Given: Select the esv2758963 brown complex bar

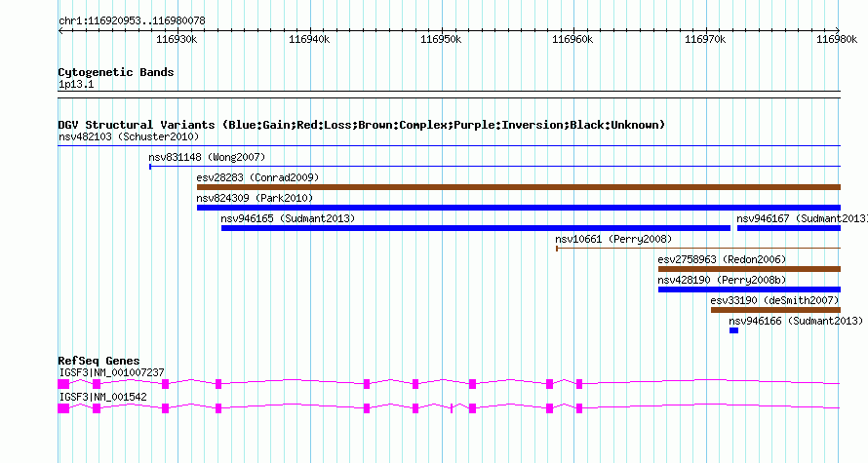Looking at the screenshot, I should [750, 269].
